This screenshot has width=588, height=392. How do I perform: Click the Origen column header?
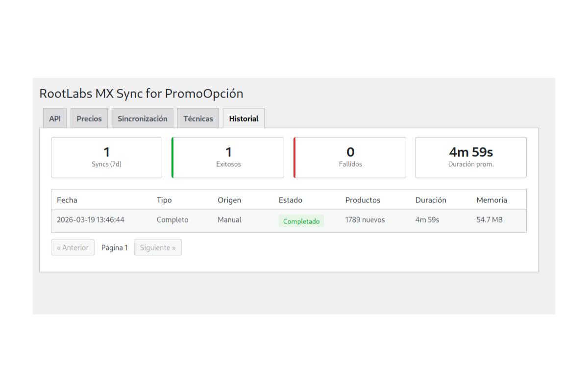coord(229,200)
